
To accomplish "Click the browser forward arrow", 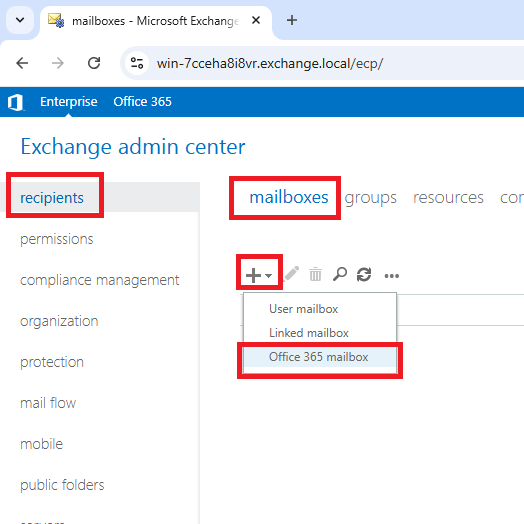I will pyautogui.click(x=58, y=63).
